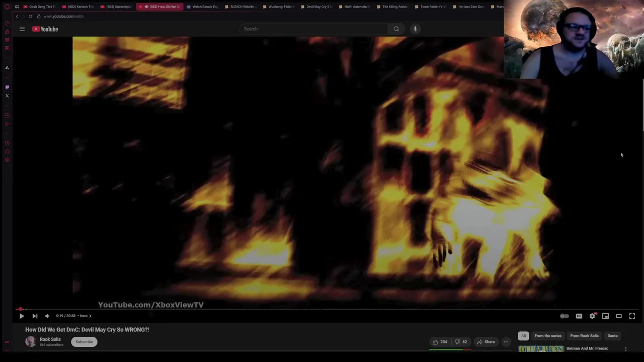This screenshot has width=644, height=362.
Task: Switch to the Gosh Dang This tab
Action: point(40,7)
